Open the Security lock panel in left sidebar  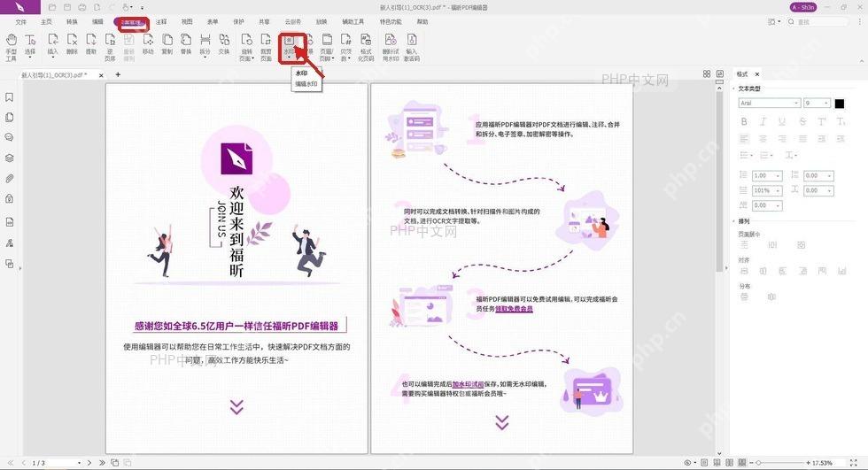point(10,198)
